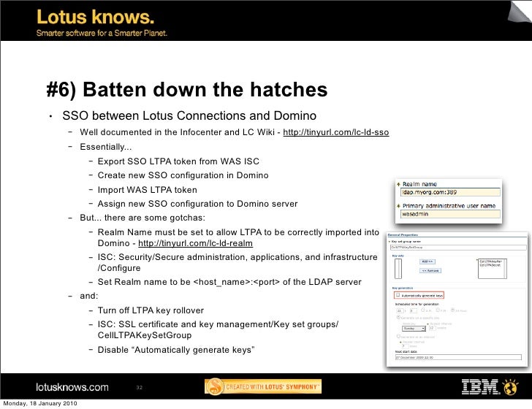The width and height of the screenshot is (532, 409).
Task: Click the 'Monday, 18 January 2010' date
Action: tap(40, 403)
